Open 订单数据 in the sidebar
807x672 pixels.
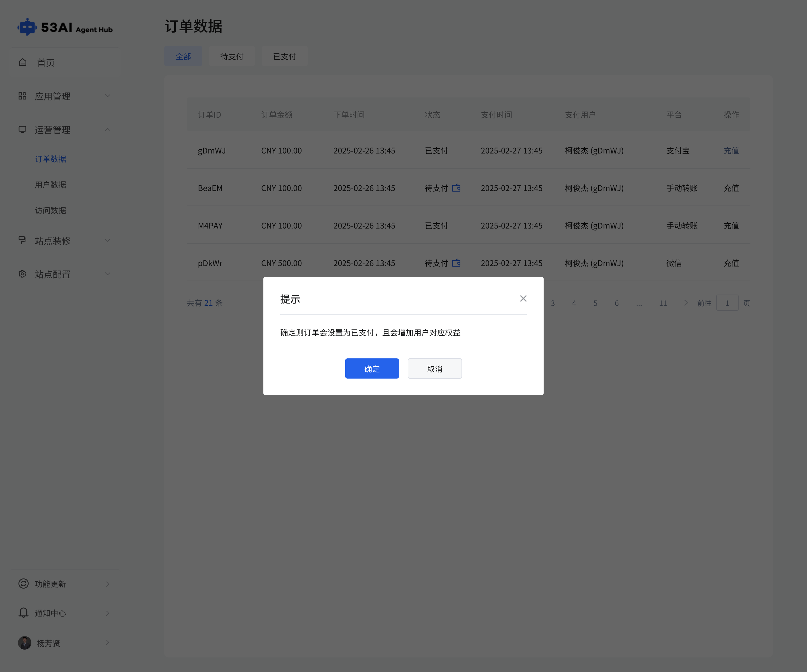[51, 159]
